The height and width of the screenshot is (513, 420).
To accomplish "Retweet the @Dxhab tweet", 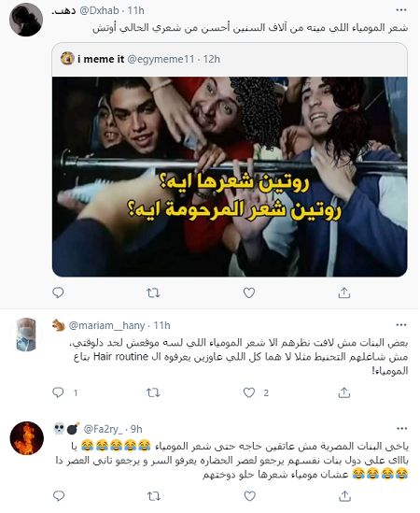I will [x=153, y=292].
